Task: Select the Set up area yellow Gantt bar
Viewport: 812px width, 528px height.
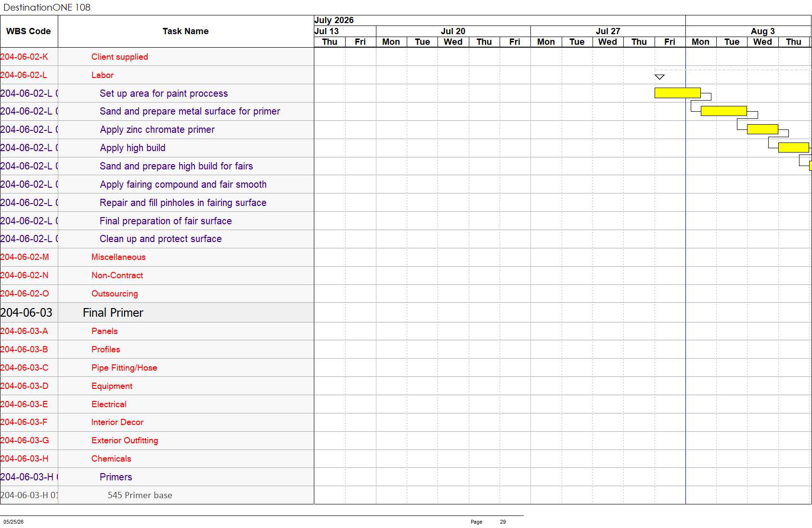Action: pos(677,93)
